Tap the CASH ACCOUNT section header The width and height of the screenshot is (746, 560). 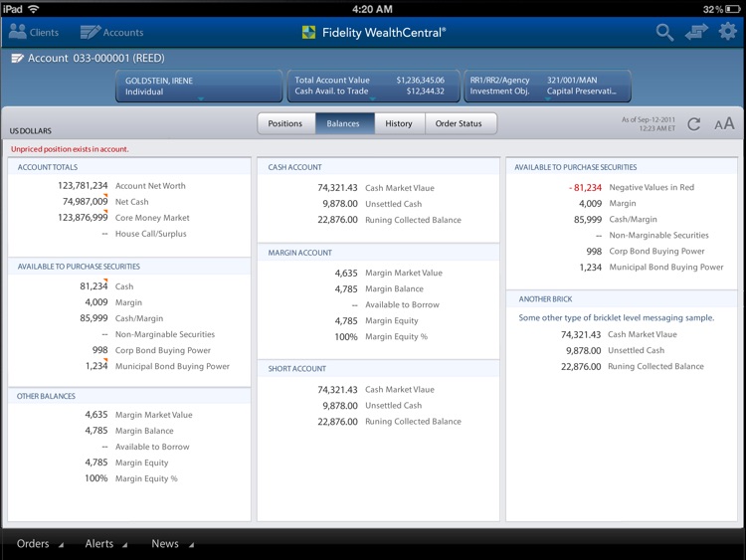click(x=295, y=167)
